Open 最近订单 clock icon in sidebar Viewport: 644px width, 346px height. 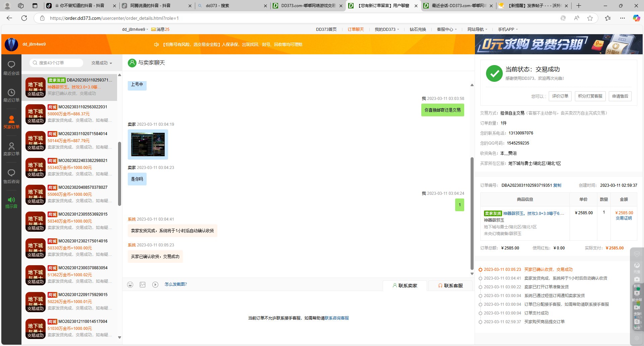click(x=11, y=93)
